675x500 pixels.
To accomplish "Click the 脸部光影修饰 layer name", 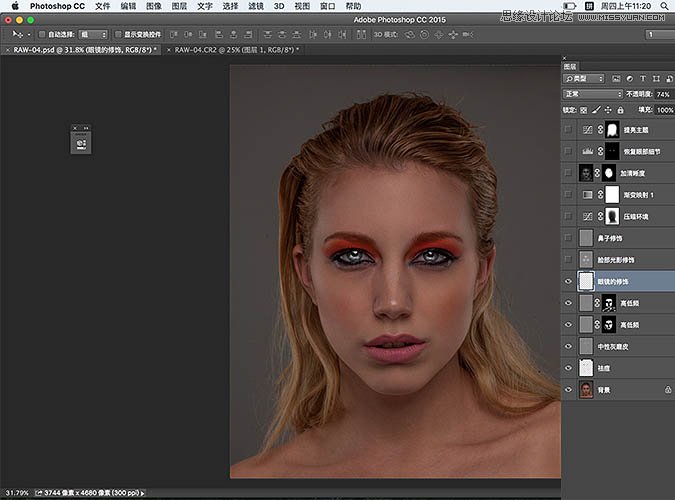I will (x=616, y=260).
